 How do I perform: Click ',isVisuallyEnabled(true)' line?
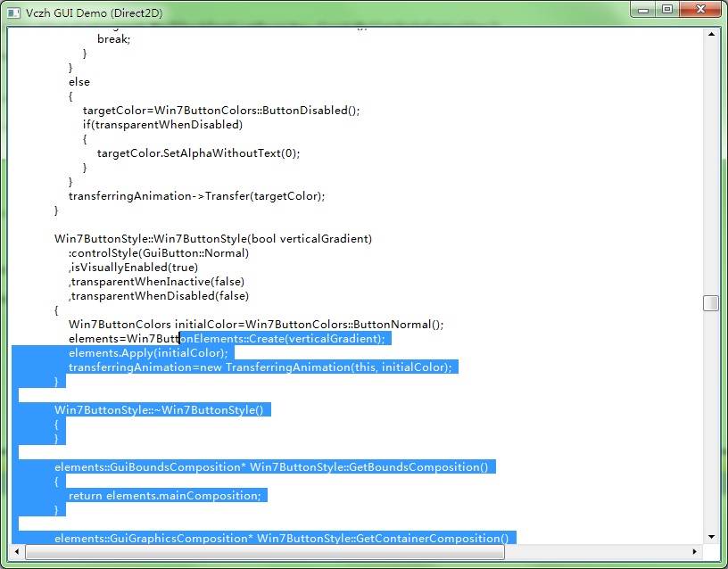click(x=133, y=268)
